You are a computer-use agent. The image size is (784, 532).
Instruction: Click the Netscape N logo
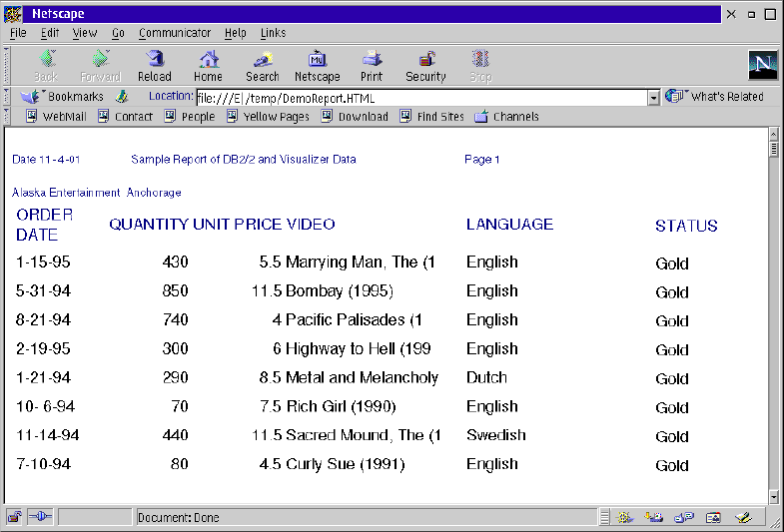coord(762,65)
